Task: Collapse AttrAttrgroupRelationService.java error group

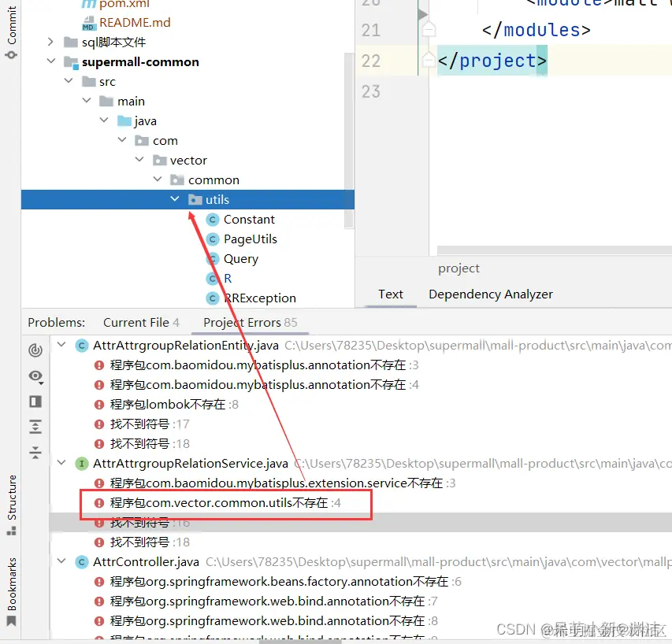Action: pyautogui.click(x=61, y=463)
